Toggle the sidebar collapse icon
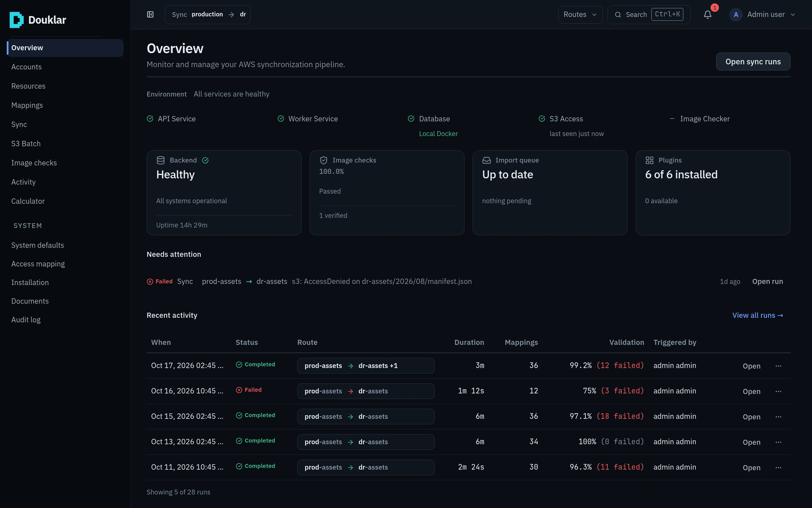The height and width of the screenshot is (508, 812). (x=150, y=14)
